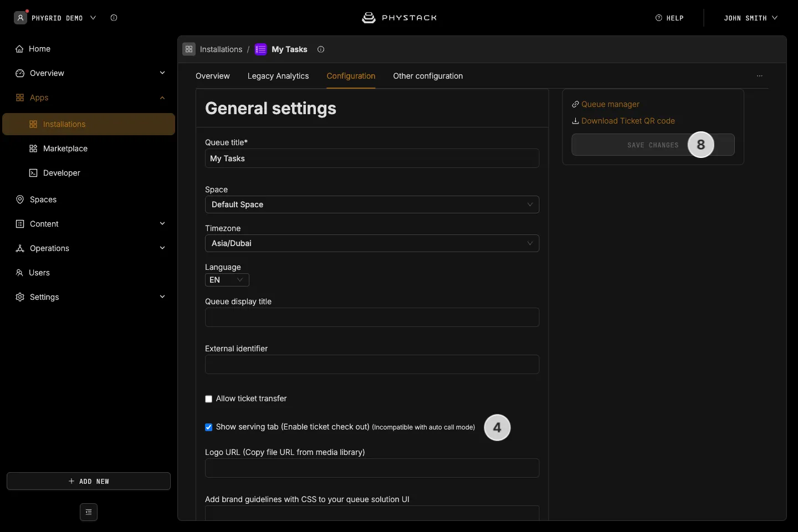Click the Queue title input field
This screenshot has height=532, width=798.
coord(372,158)
